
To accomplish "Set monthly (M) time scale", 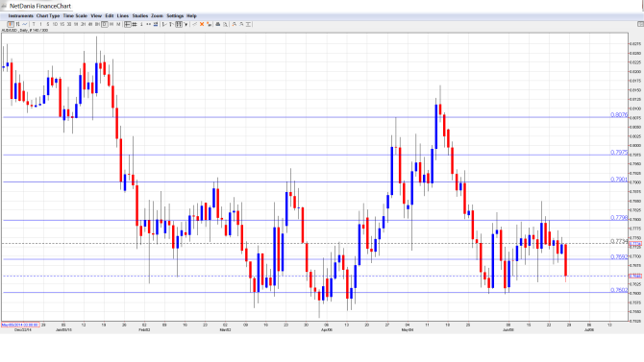I will (118, 25).
